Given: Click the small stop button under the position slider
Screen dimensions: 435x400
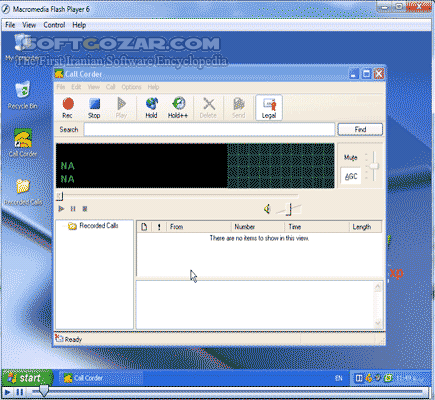Looking at the screenshot, I should point(85,209).
